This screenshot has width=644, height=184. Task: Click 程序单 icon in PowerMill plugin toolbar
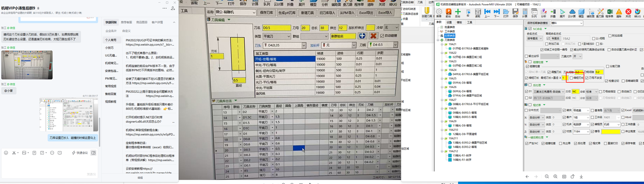point(609,13)
